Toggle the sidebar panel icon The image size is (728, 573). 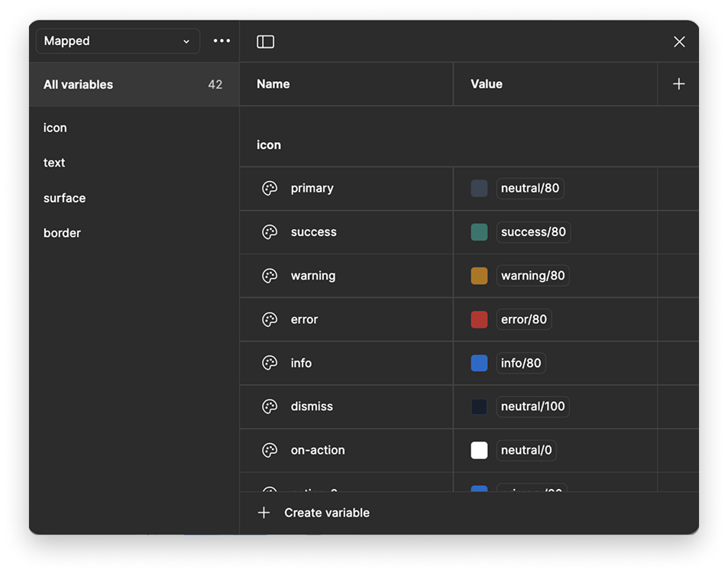(x=265, y=42)
